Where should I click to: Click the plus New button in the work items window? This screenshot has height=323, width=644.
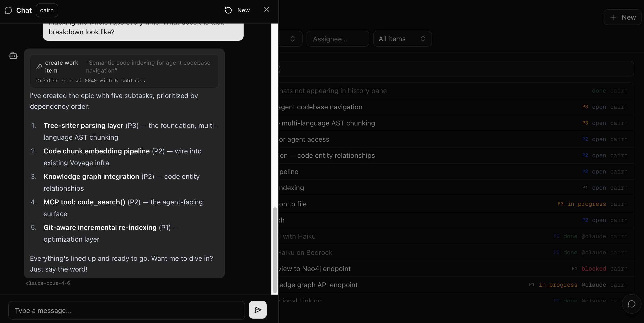(622, 17)
